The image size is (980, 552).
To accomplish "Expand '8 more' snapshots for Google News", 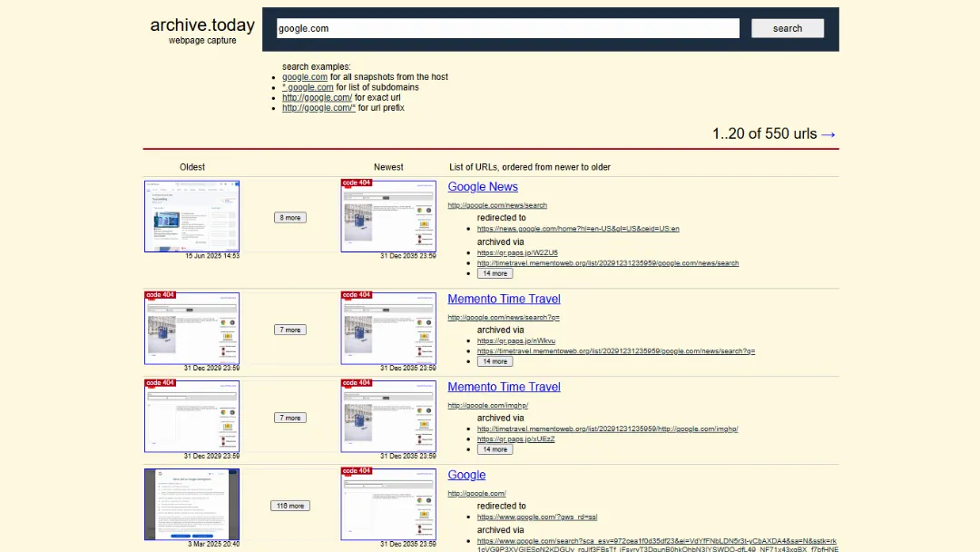I will 290,218.
